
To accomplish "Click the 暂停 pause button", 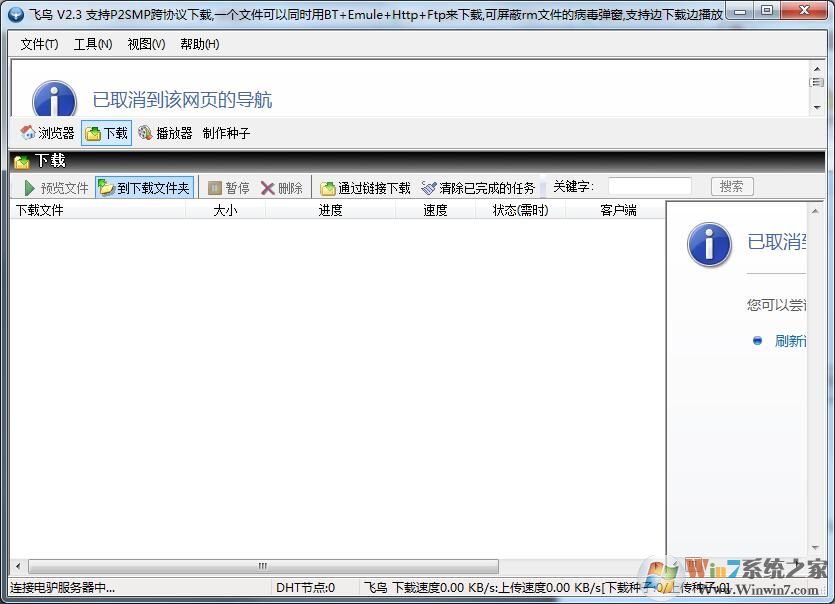I will pos(228,187).
